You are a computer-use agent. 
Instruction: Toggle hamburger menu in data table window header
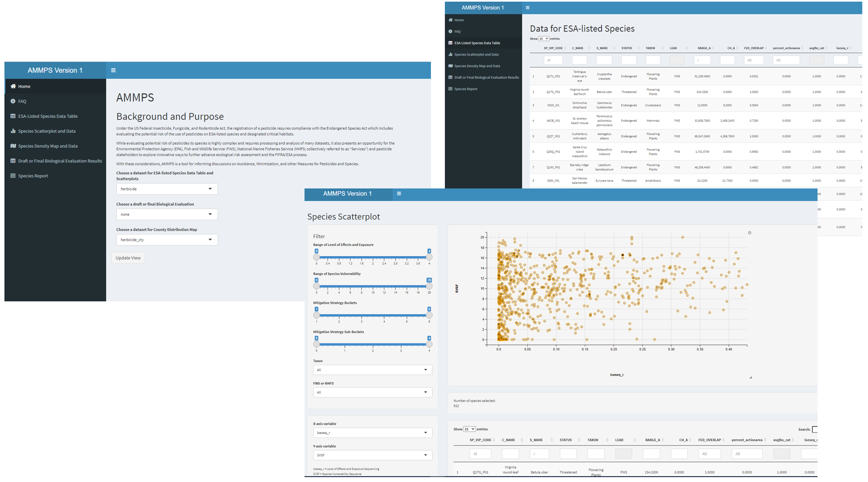(528, 7)
